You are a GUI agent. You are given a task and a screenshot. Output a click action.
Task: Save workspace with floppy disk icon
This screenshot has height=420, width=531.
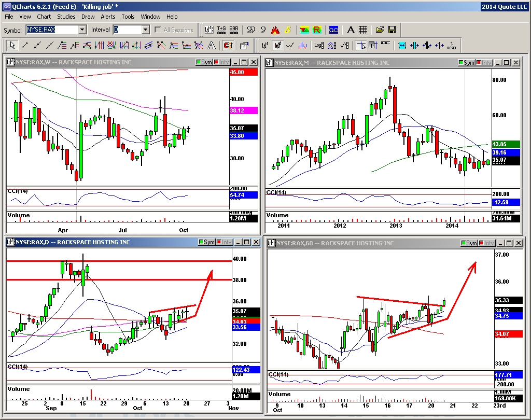tap(392, 30)
